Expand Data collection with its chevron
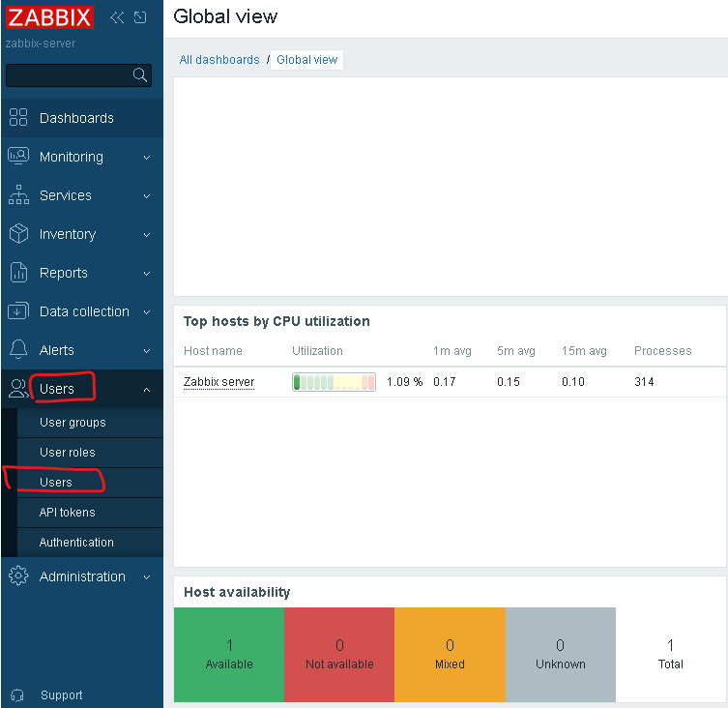Image resolution: width=728 pixels, height=708 pixels. click(147, 311)
